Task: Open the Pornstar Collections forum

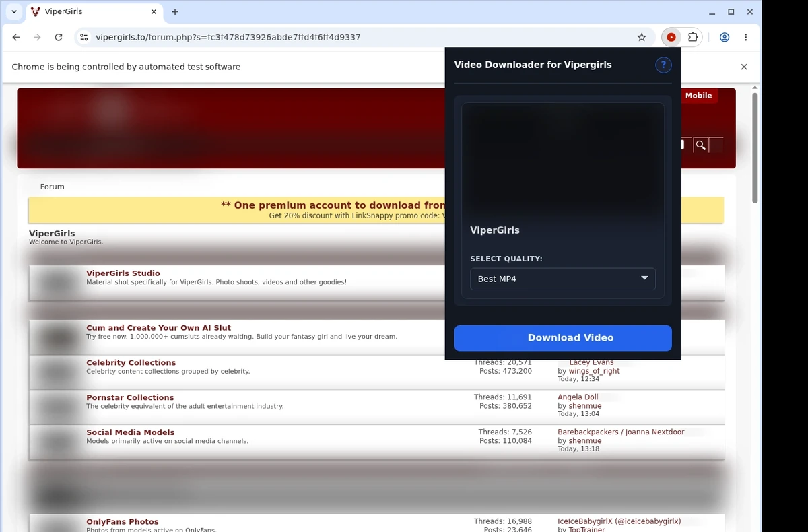Action: (130, 397)
